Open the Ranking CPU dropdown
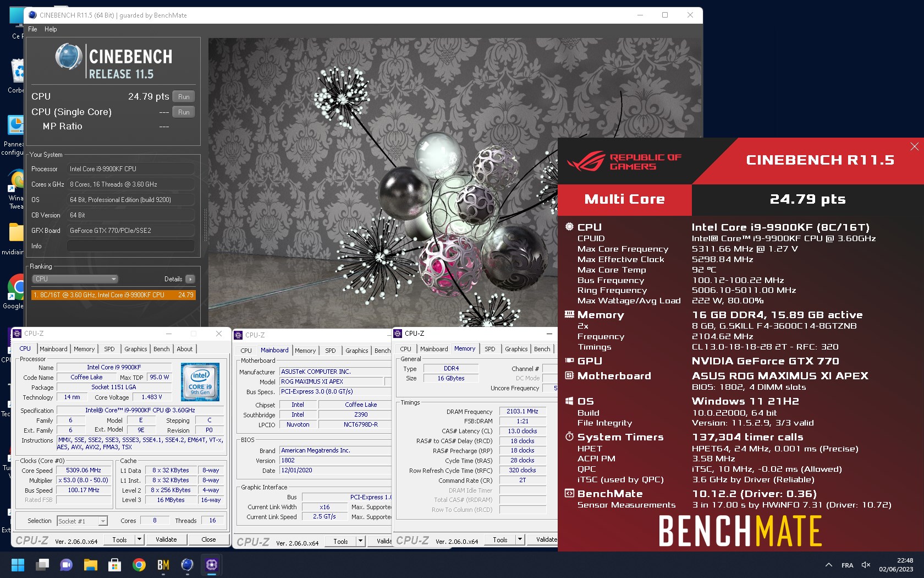The width and height of the screenshot is (924, 578). [75, 279]
